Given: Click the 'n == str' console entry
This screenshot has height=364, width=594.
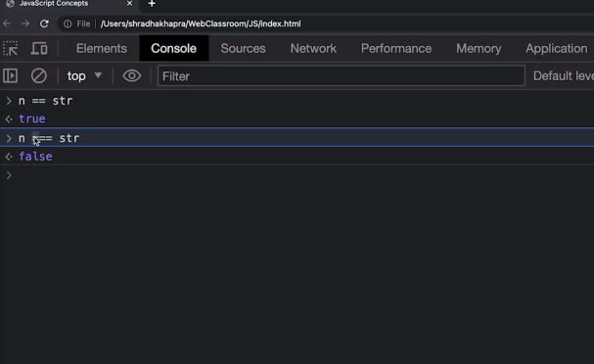Looking at the screenshot, I should [x=45, y=101].
